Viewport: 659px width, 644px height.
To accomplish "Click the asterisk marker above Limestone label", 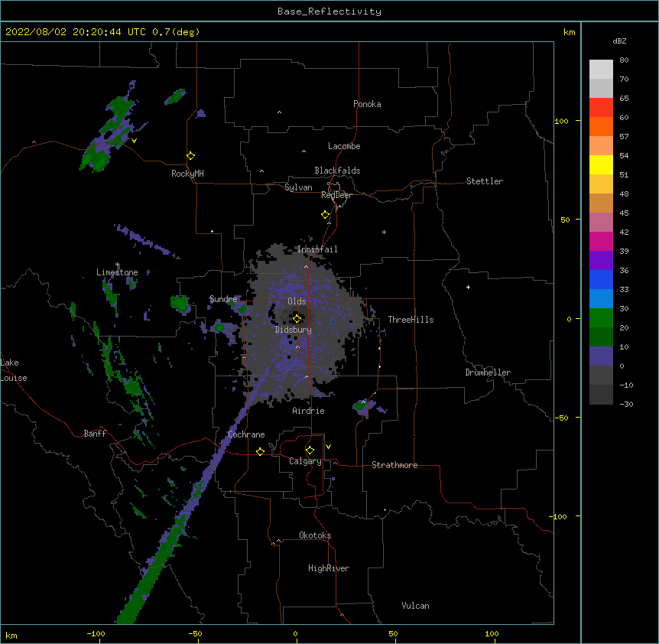I will [x=118, y=265].
